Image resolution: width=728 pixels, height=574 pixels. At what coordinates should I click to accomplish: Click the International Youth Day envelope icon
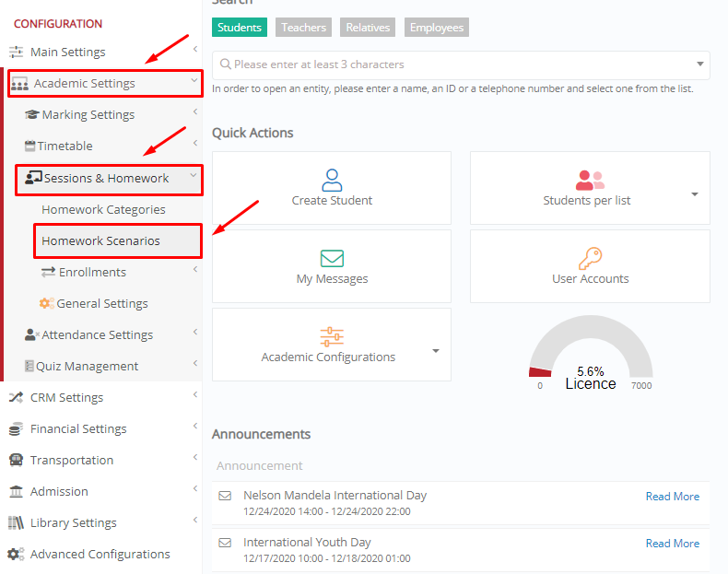[225, 543]
